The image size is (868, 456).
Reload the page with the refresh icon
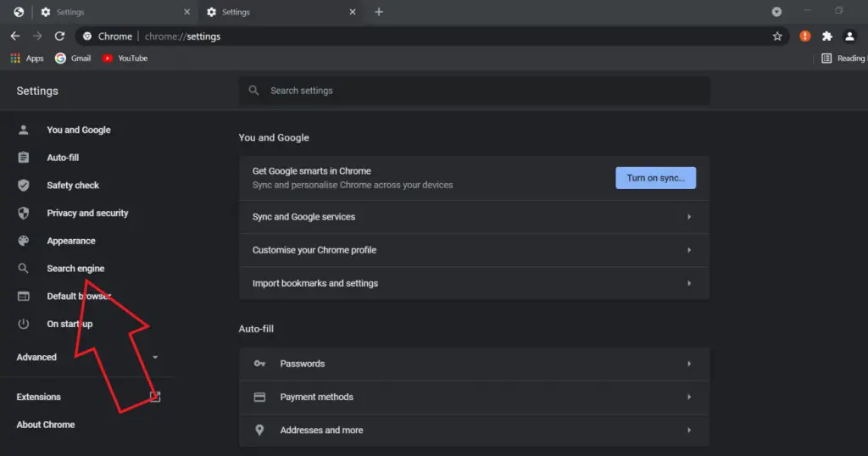coord(60,36)
